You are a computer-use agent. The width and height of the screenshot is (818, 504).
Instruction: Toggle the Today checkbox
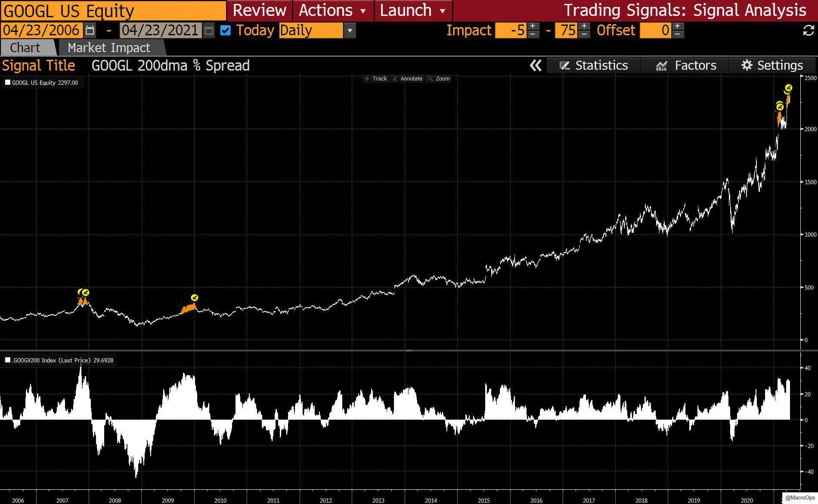[225, 31]
